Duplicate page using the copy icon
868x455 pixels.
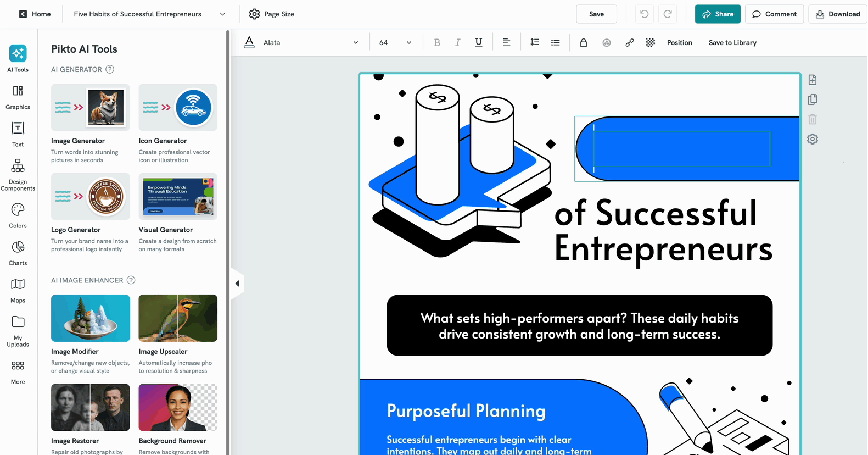click(813, 99)
